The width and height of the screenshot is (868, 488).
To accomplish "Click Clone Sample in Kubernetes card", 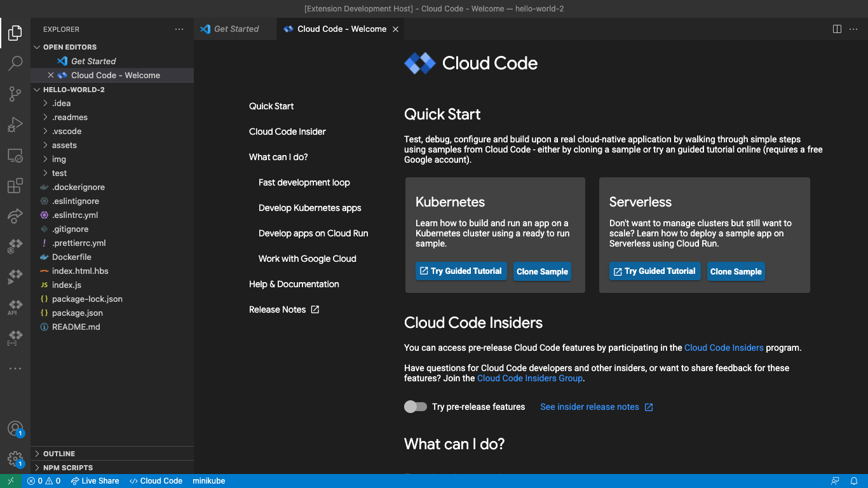I will click(543, 271).
